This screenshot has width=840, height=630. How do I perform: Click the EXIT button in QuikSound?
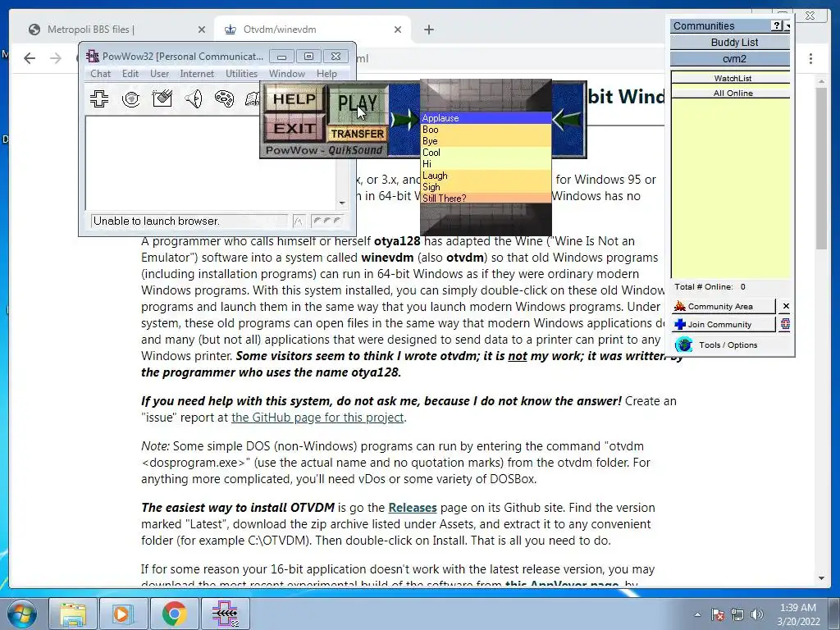click(x=294, y=128)
